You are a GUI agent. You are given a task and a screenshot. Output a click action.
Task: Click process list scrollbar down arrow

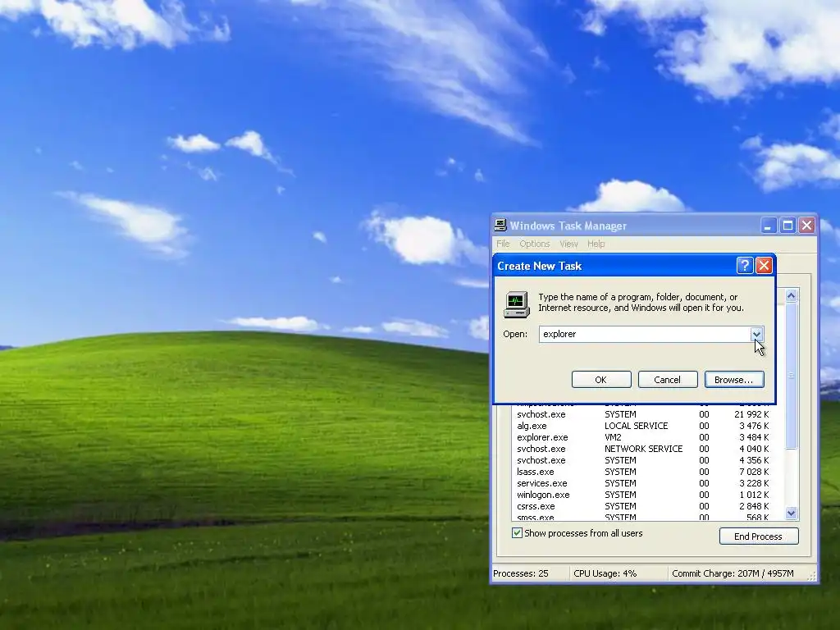click(x=792, y=514)
